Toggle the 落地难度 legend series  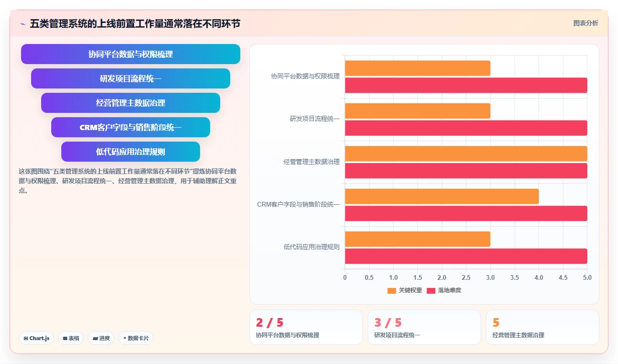(x=444, y=290)
